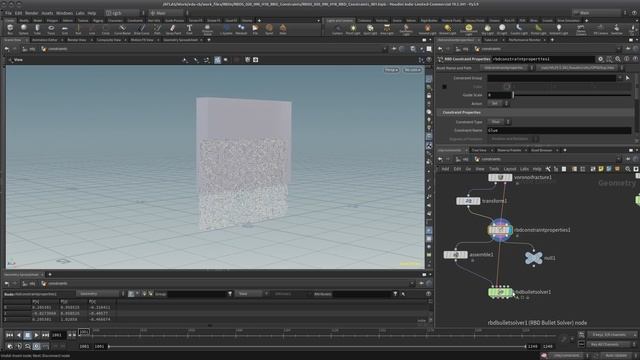Open the Add menu in the network editor
Screen dimensions: 640x360
[445, 169]
